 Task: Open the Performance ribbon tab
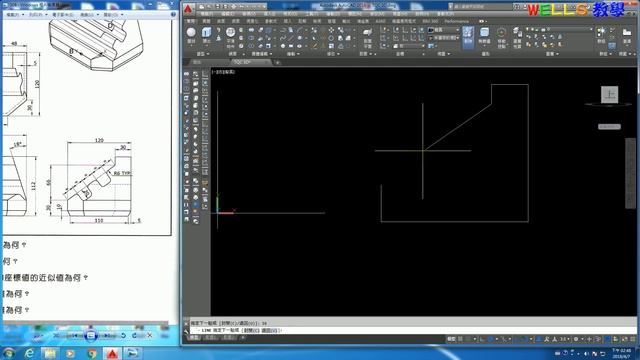tap(457, 21)
